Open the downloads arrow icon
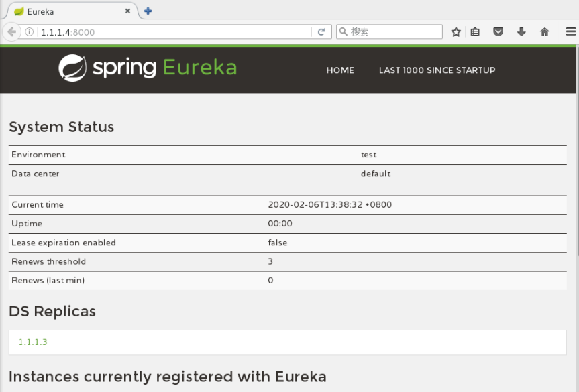 click(x=521, y=31)
